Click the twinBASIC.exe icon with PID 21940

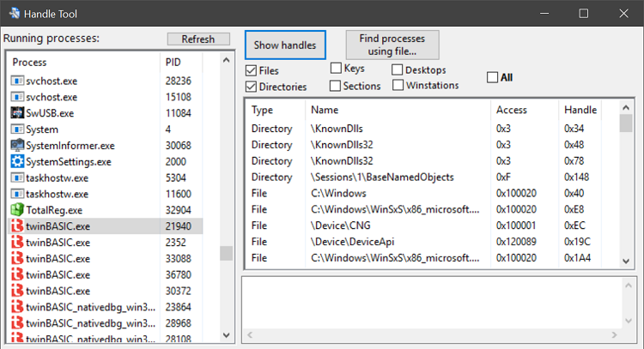point(17,226)
